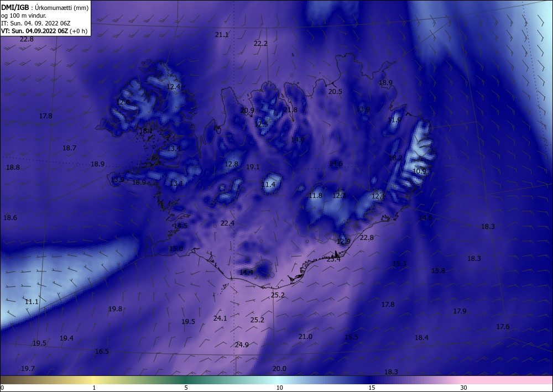Click the 14.4 value label
This screenshot has width=553, height=392.
coord(247,272)
